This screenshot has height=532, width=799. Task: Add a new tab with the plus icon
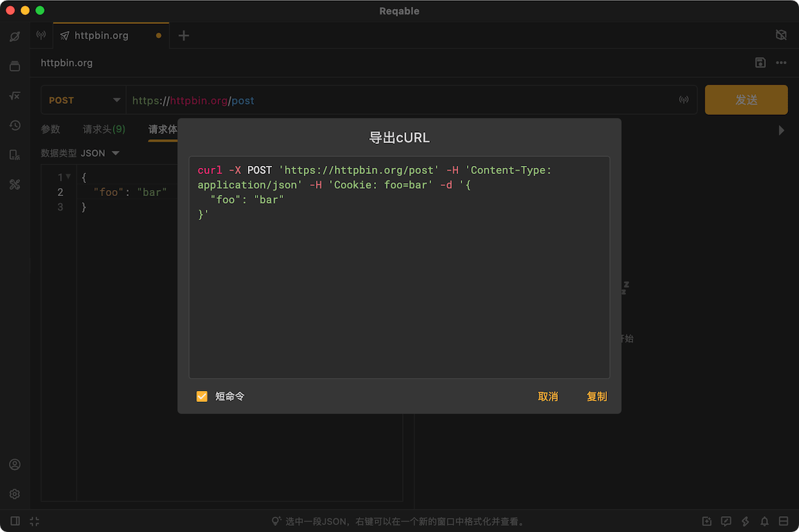point(184,36)
